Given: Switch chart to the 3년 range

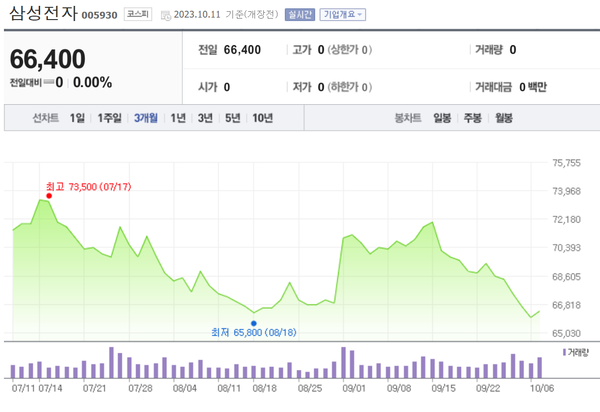Looking at the screenshot, I should point(205,118).
